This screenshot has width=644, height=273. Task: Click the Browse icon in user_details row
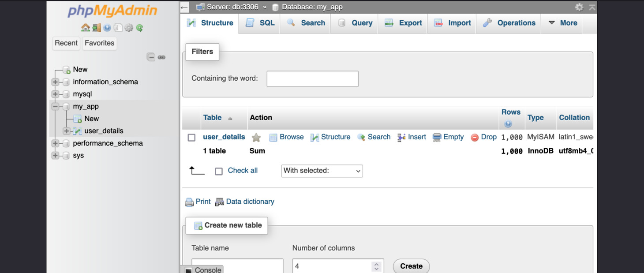[x=273, y=138]
